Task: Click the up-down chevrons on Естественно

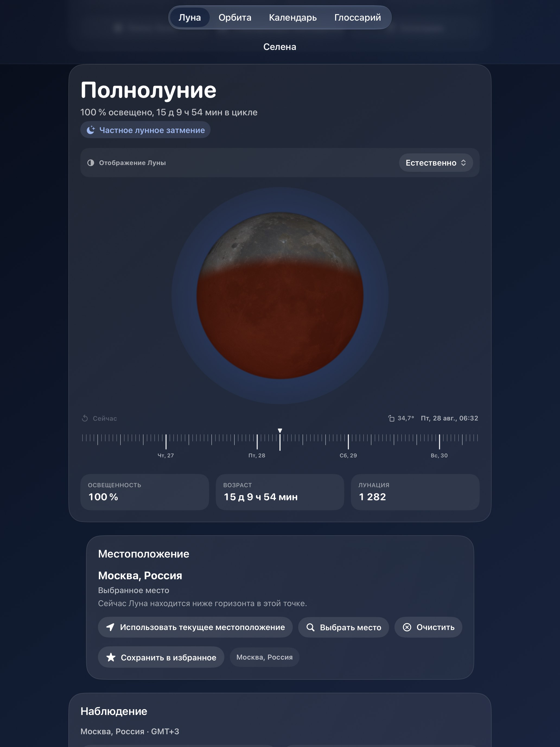Action: coord(463,163)
